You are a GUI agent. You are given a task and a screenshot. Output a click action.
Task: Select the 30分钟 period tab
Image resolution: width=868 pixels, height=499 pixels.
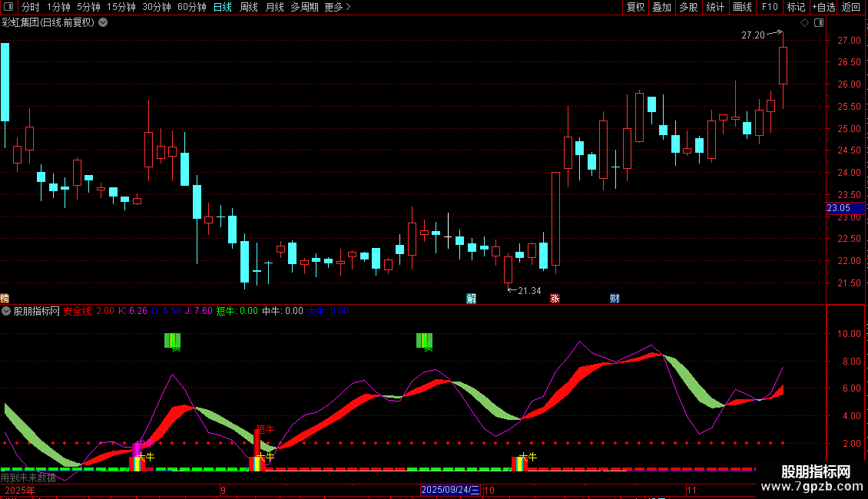pyautogui.click(x=156, y=7)
